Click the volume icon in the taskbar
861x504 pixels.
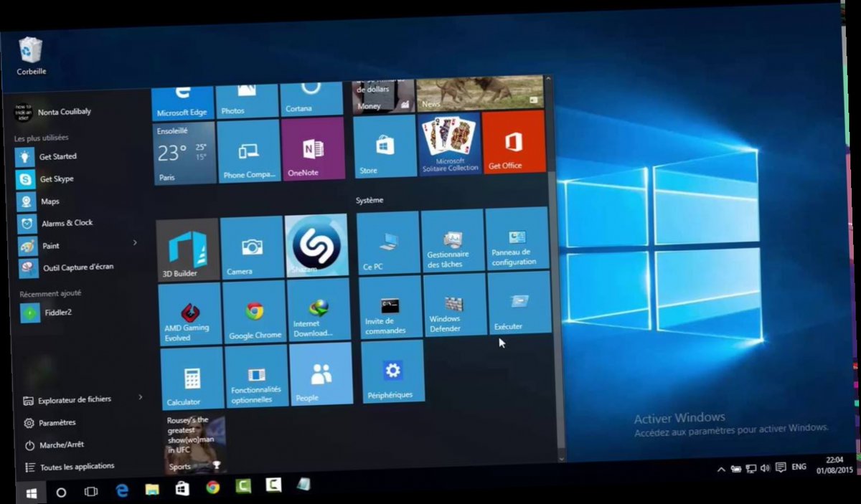click(764, 467)
